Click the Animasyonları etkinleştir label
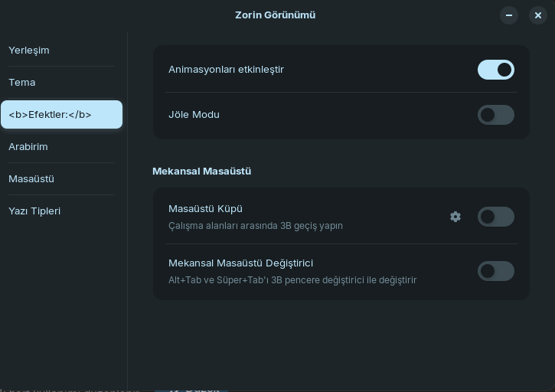The image size is (555, 392). [226, 70]
